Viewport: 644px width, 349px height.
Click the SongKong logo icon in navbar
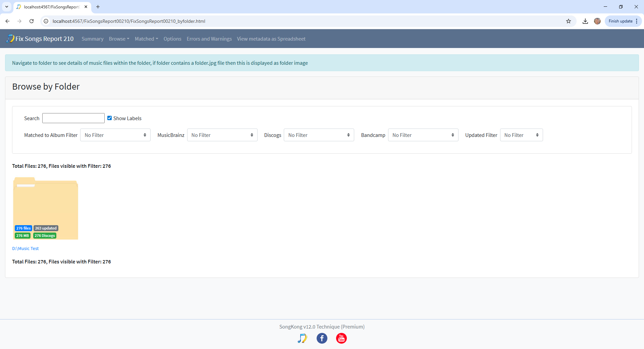[10, 39]
